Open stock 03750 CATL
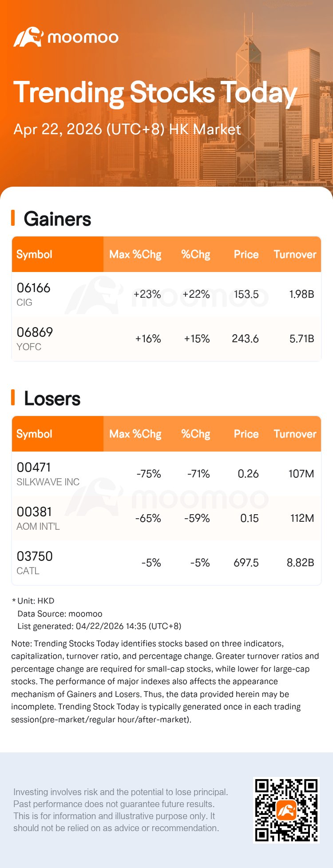 35,563
